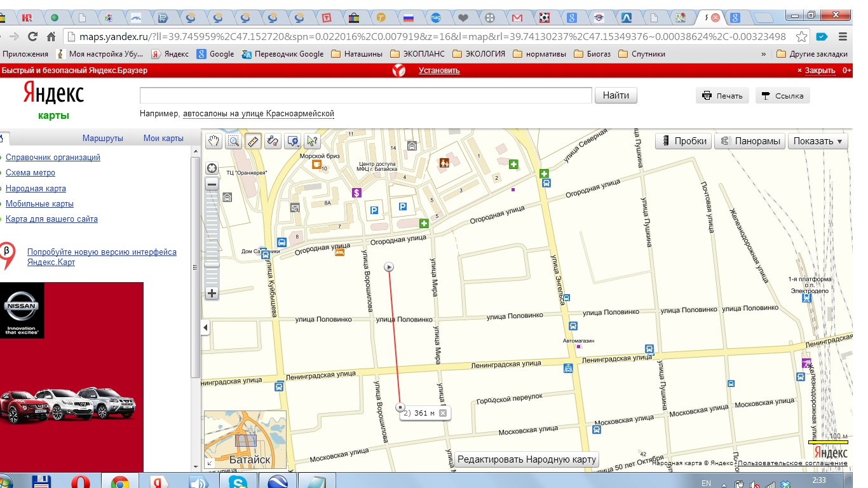Screen dimensions: 868x488
Task: Open the route planning tool
Action: (273, 141)
